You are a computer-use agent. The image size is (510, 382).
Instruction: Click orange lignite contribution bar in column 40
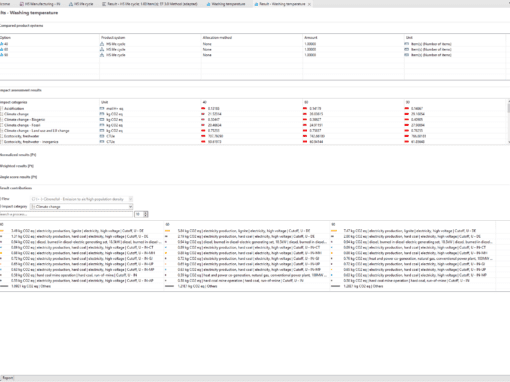(x=2, y=231)
